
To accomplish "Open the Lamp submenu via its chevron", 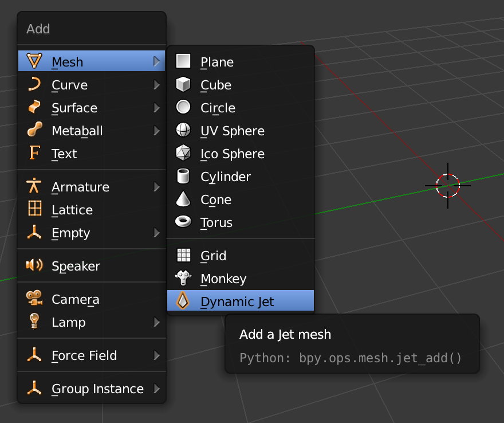I will [x=157, y=322].
